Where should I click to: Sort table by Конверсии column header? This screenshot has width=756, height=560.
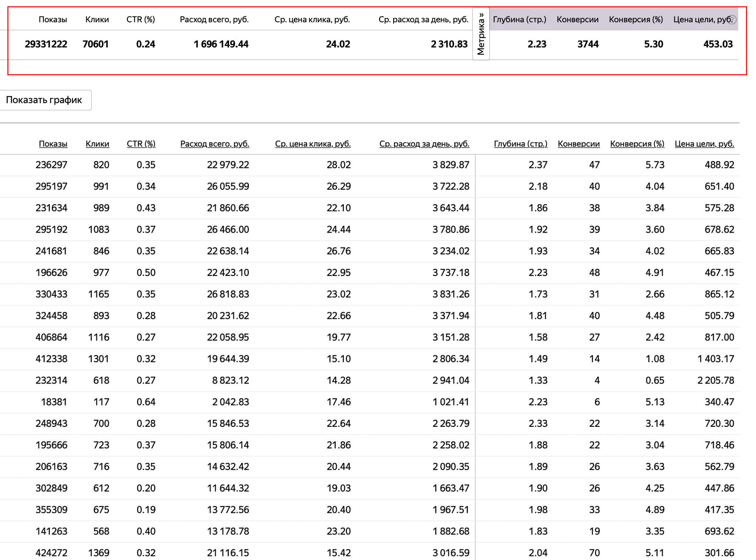pos(579,144)
